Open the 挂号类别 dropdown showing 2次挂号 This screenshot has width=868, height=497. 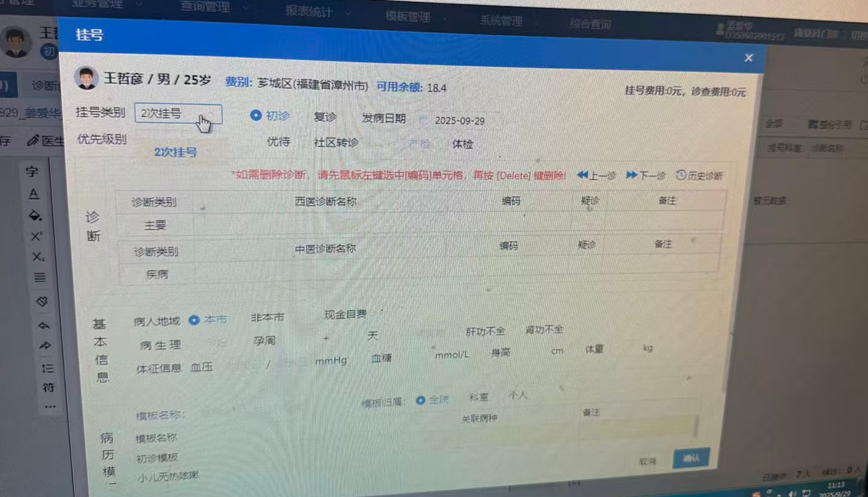click(x=178, y=114)
